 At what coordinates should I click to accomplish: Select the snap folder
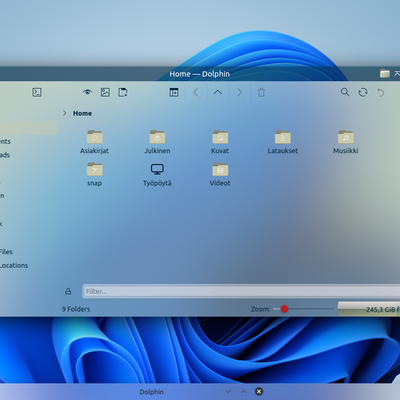pyautogui.click(x=94, y=174)
